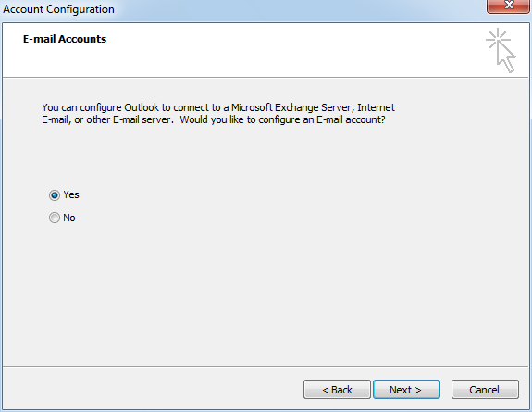This screenshot has height=412, width=532.
Task: Click the separator line above the buttons
Action: 266,366
